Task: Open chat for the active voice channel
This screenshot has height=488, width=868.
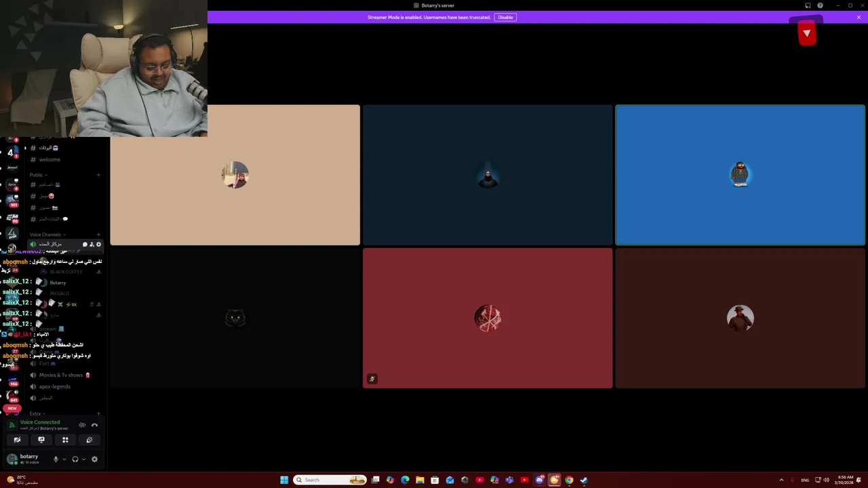Action: click(x=85, y=244)
